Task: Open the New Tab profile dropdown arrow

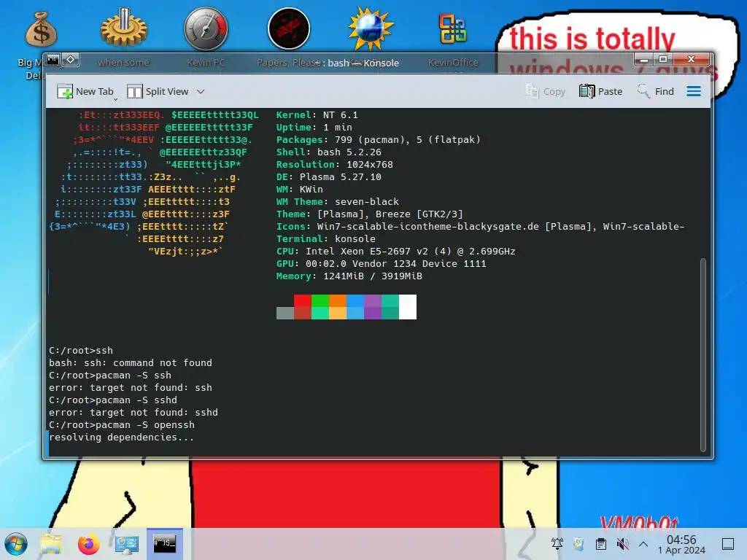Action: [116, 99]
